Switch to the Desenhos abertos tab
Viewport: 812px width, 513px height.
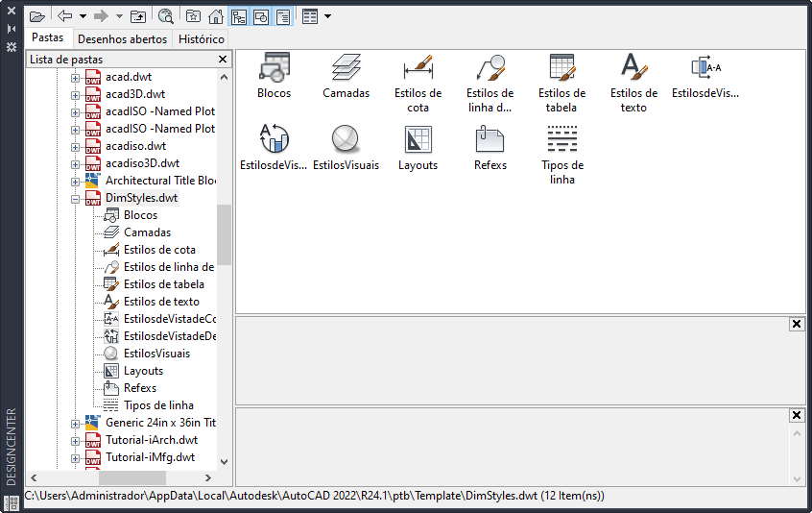(x=122, y=38)
